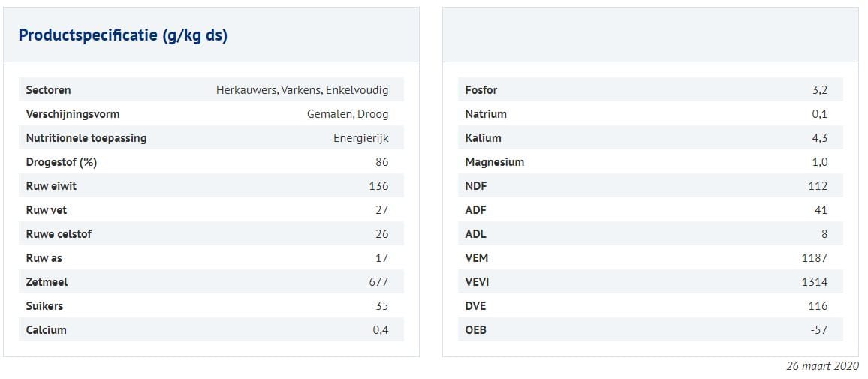Select the Fosfor row label

pos(481,90)
